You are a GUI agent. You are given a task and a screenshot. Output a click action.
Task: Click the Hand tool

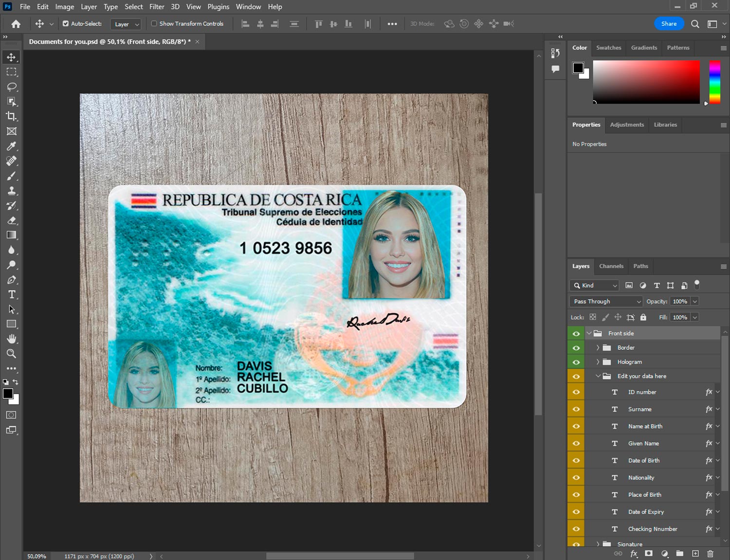[12, 339]
